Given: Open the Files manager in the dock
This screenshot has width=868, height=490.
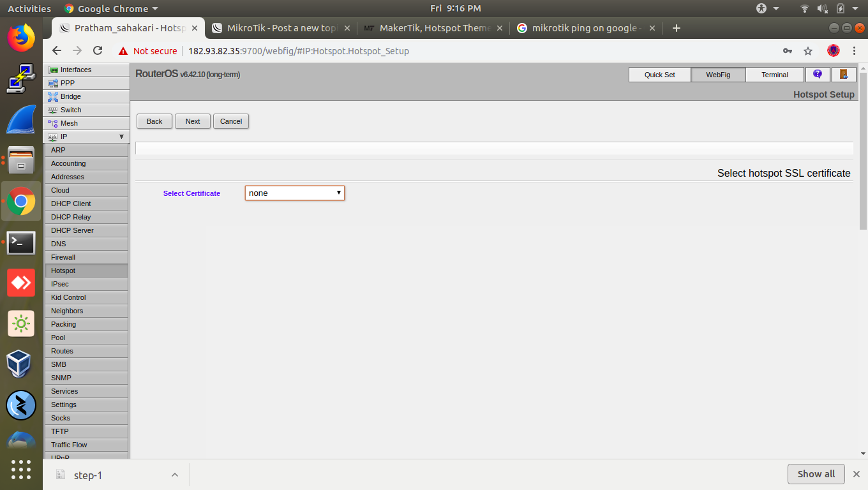Looking at the screenshot, I should point(21,160).
